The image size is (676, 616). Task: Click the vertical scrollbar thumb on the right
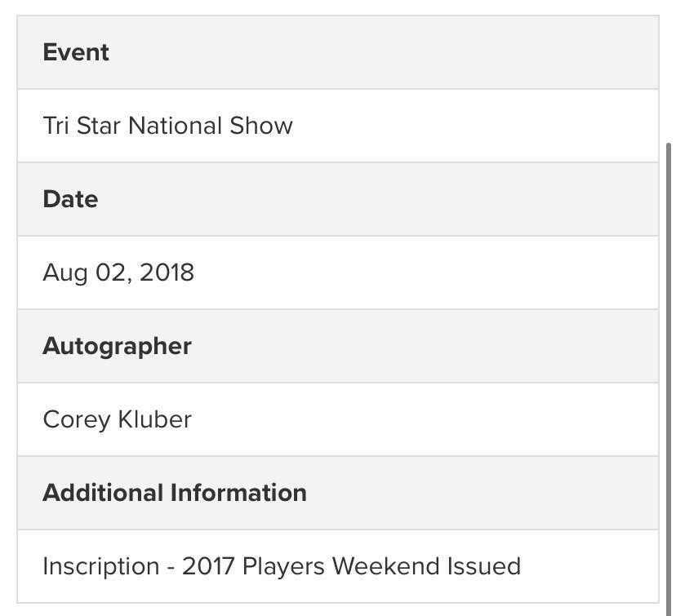(x=669, y=379)
